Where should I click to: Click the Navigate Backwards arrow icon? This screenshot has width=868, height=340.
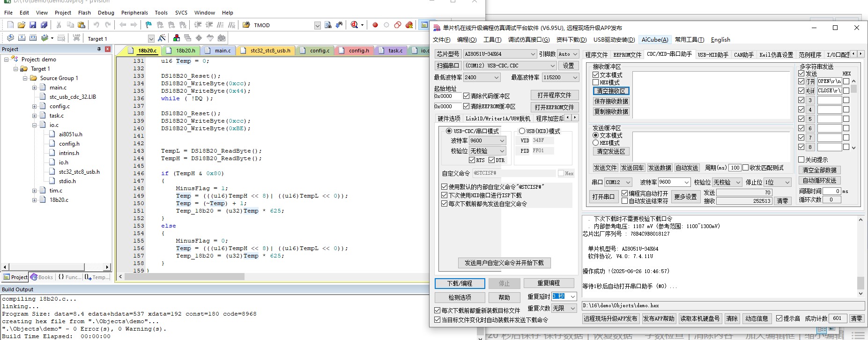coord(123,25)
